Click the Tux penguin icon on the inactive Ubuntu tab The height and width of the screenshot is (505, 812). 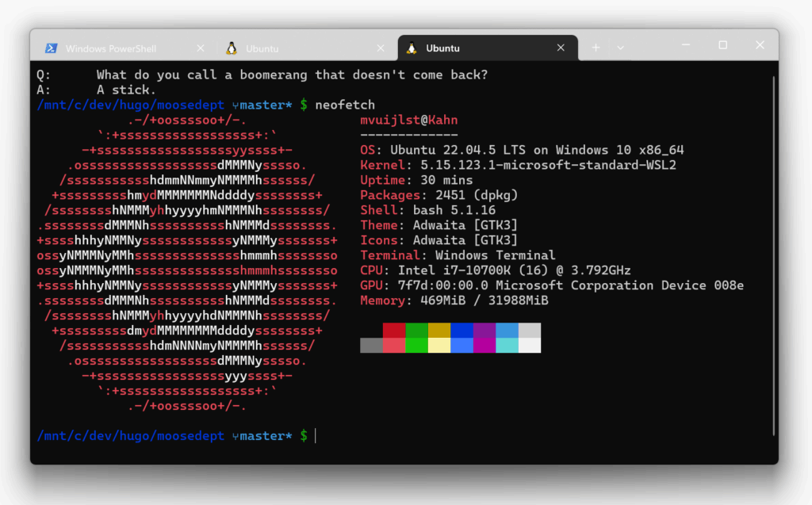[231, 48]
